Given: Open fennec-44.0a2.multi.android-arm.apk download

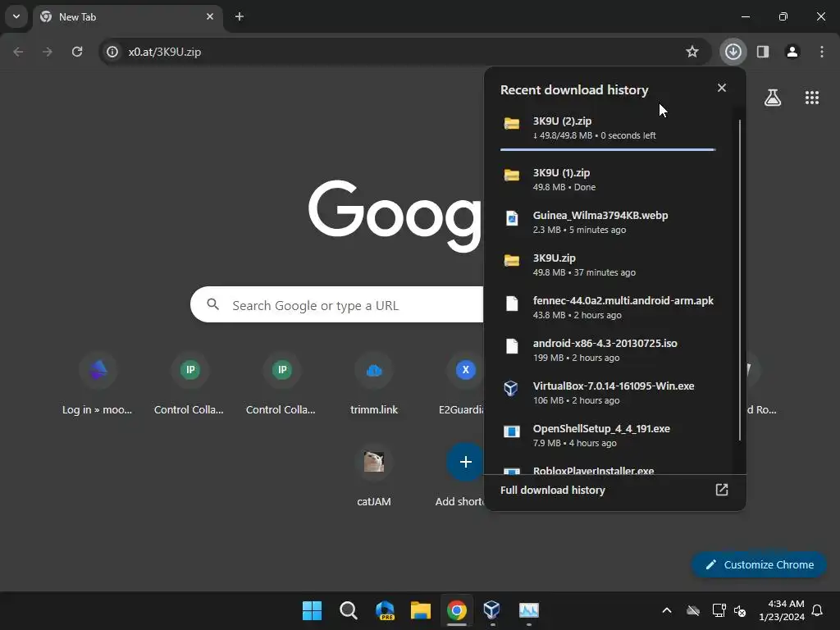Looking at the screenshot, I should [608, 308].
